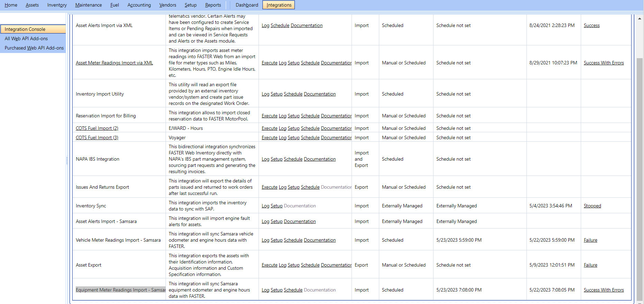Click Setup for Inventory Sync

click(x=277, y=206)
